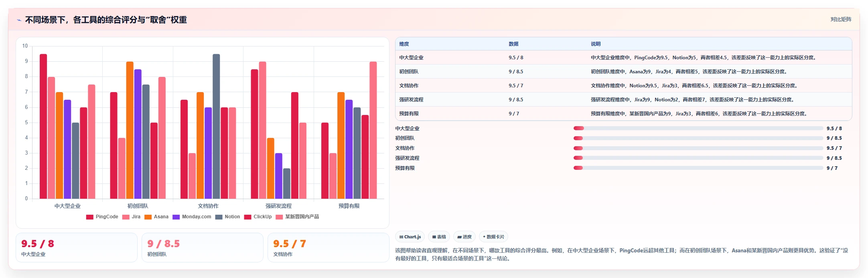Toggle the ClickUp legend entry
This screenshot has width=868, height=278.
click(258, 217)
